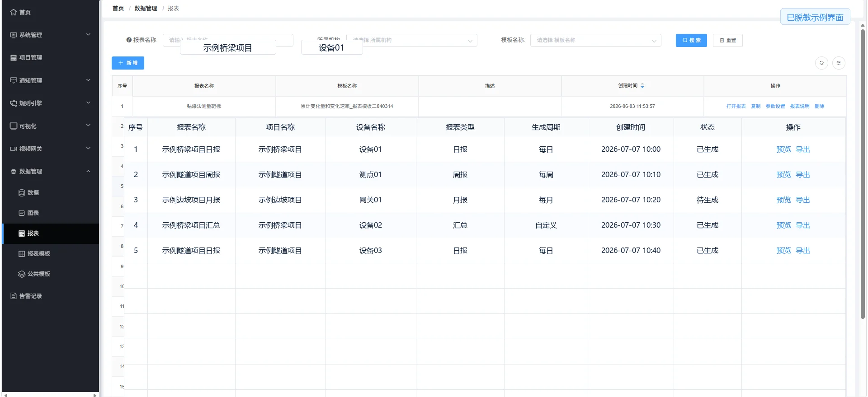Click the 汇总 report type cell

point(460,225)
